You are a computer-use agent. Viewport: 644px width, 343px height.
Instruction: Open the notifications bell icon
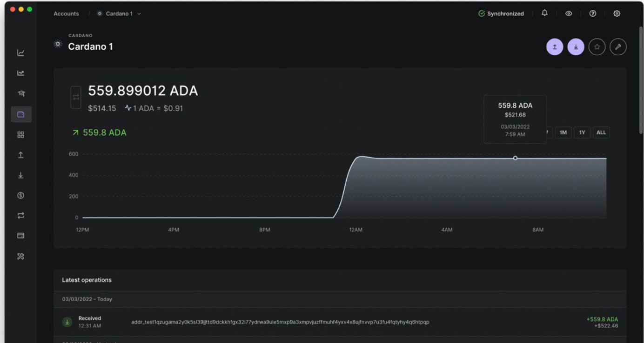tap(544, 13)
